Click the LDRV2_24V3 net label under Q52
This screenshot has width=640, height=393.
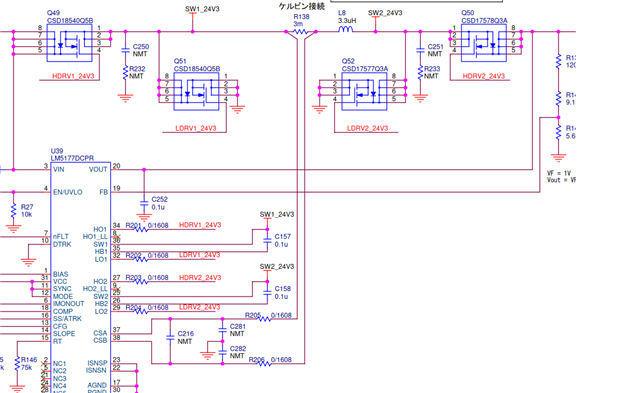(x=367, y=128)
